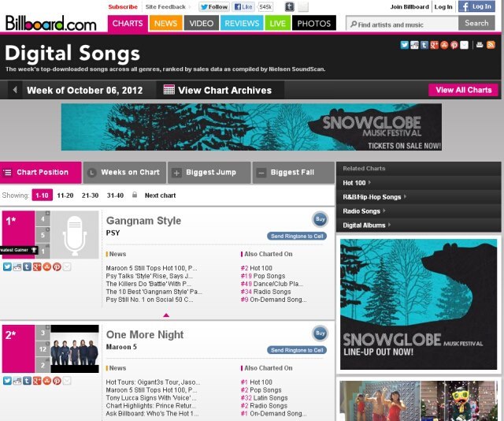Share One More Night on Google+
The height and width of the screenshot is (421, 504).
37,381
